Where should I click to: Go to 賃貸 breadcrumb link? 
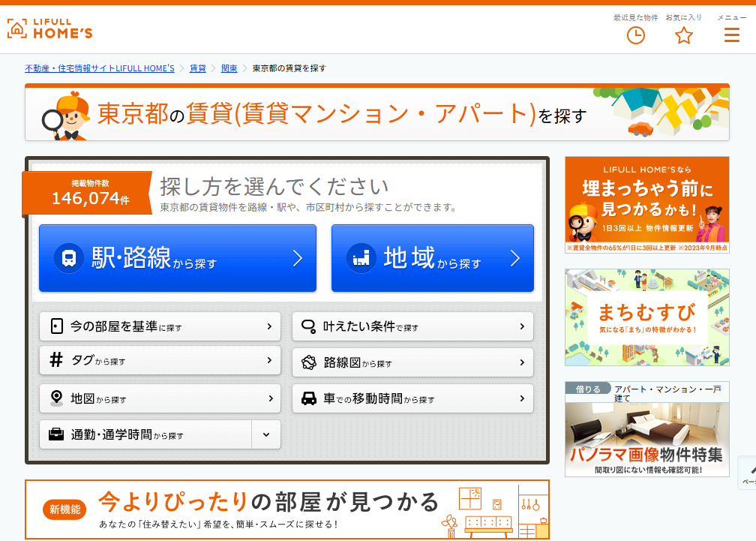[198, 68]
